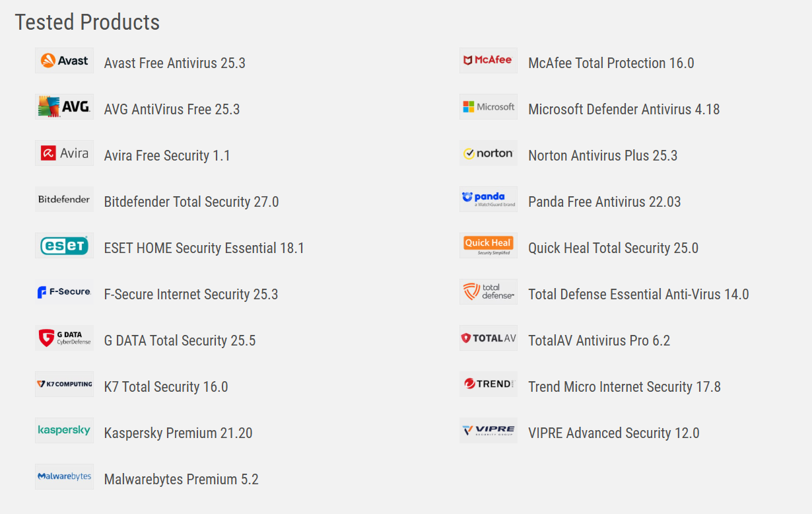Open K7 Total Security 16.0 entry

point(166,387)
